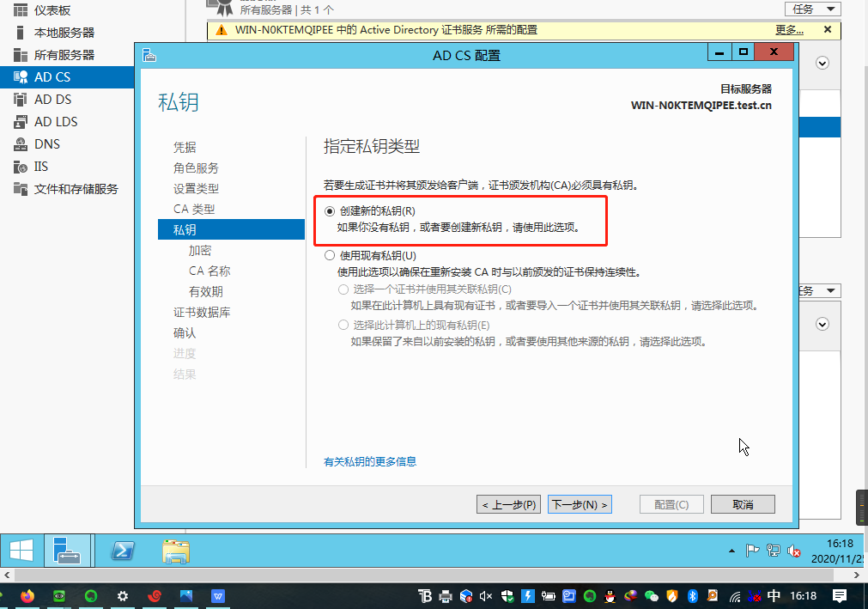The image size is (868, 609).
Task: Click the yellow warning triangle icon
Action: [222, 30]
